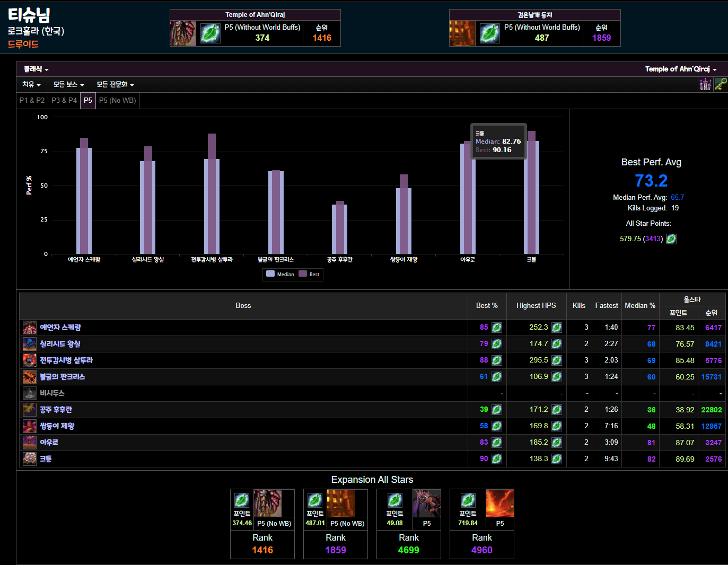Click the key icon at the toolbar's right end

click(x=721, y=84)
